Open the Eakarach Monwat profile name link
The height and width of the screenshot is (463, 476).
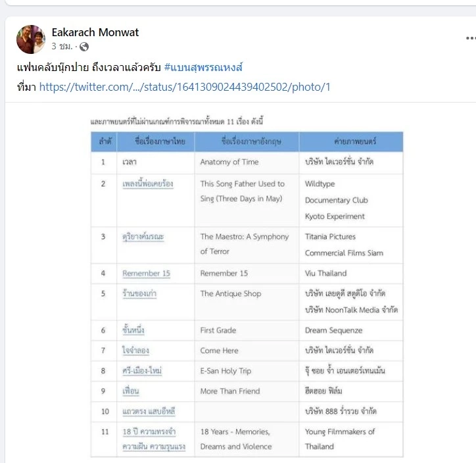[x=95, y=32]
